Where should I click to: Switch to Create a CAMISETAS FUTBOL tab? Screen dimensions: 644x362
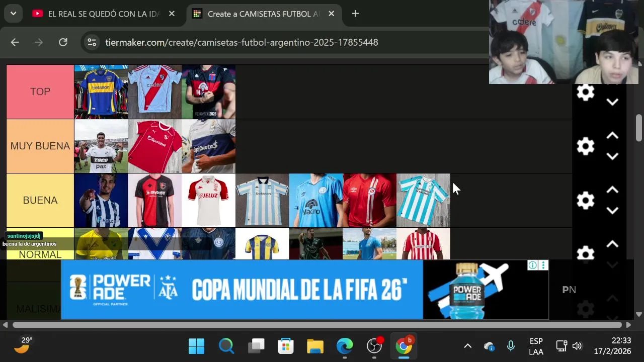point(264,14)
